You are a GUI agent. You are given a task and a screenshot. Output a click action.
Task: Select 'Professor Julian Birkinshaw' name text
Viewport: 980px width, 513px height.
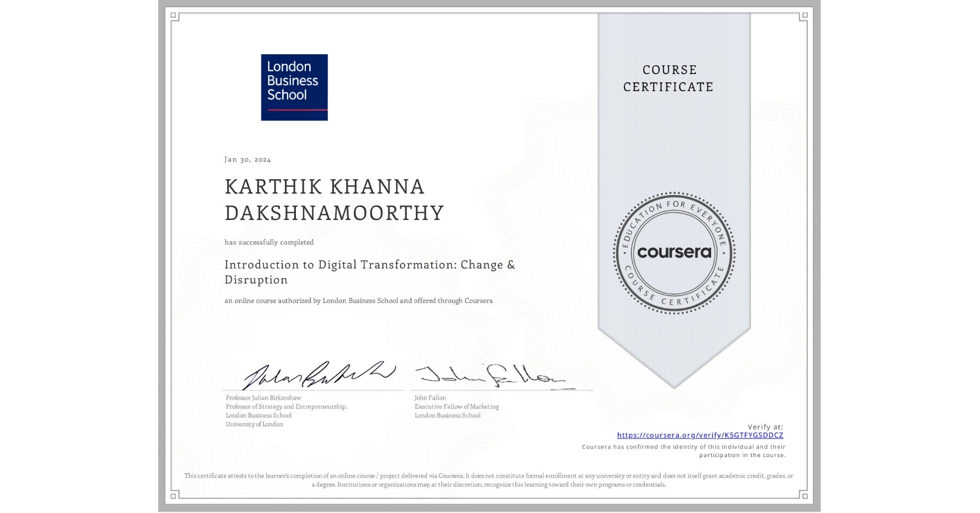click(x=263, y=398)
